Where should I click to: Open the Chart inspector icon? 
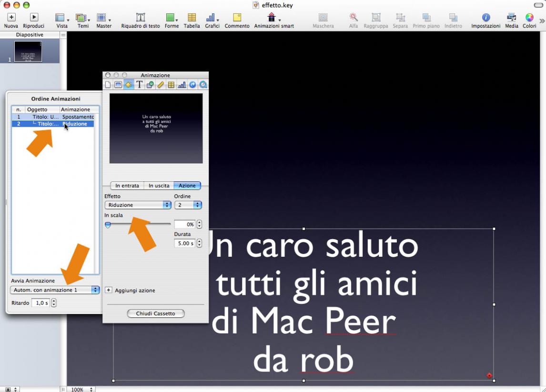point(182,85)
